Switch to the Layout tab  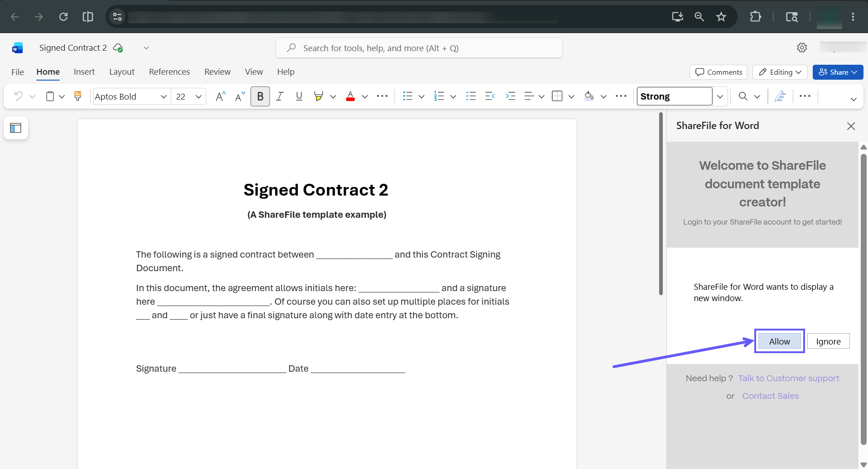coord(122,72)
